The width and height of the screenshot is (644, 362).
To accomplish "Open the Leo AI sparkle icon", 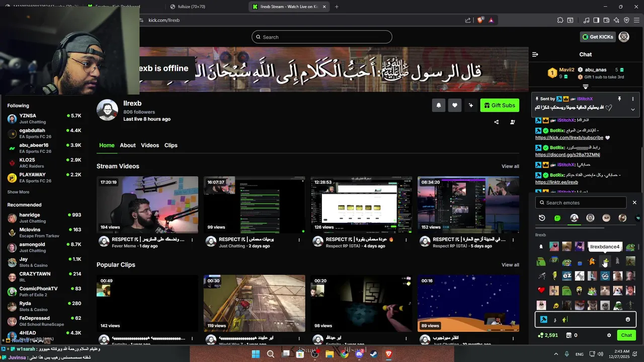I will (x=616, y=20).
